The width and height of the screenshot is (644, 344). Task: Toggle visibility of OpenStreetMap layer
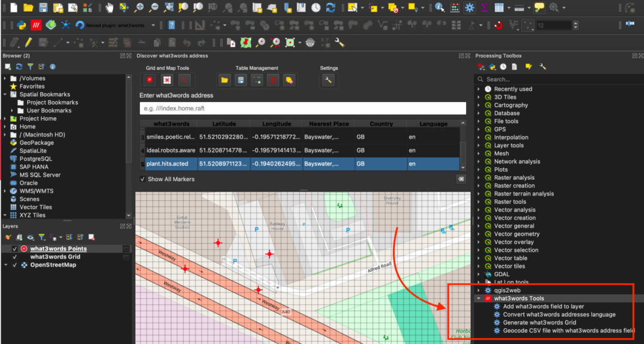15,265
